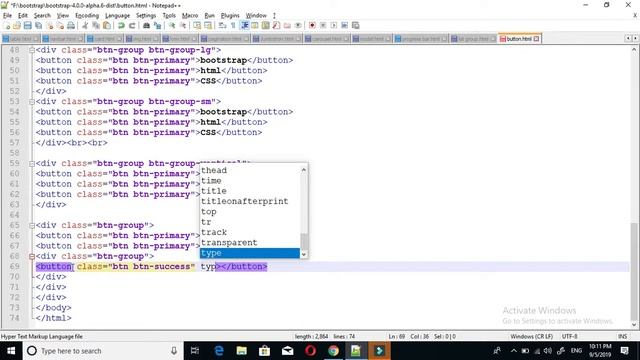Toggle file Monitoring eye icon
This screenshot has width=640, height=360.
(x=298, y=25)
